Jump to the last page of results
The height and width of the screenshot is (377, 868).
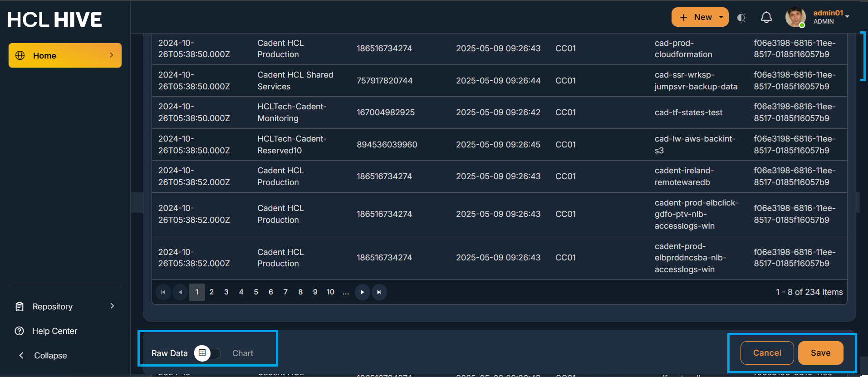tap(379, 292)
